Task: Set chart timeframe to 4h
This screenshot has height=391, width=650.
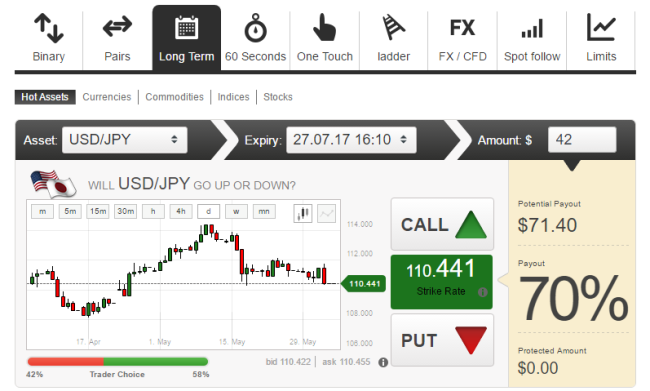Action: click(181, 211)
